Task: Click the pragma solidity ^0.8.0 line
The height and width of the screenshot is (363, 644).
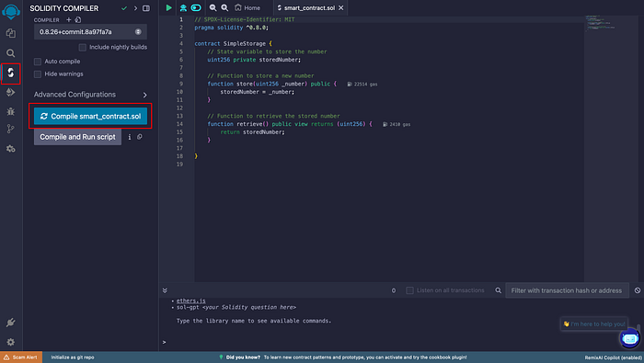Action: click(x=231, y=28)
